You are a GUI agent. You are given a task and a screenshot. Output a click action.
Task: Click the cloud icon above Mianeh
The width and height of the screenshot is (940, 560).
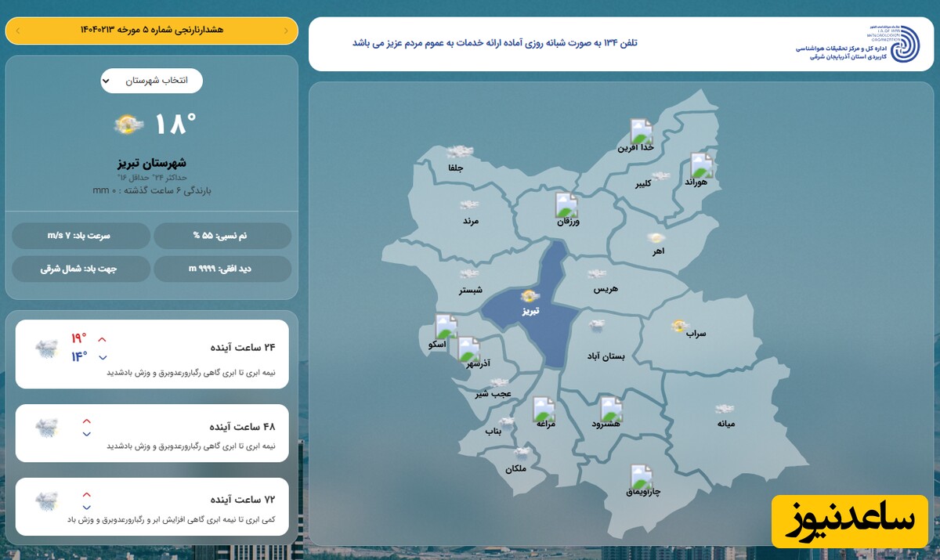(x=725, y=409)
